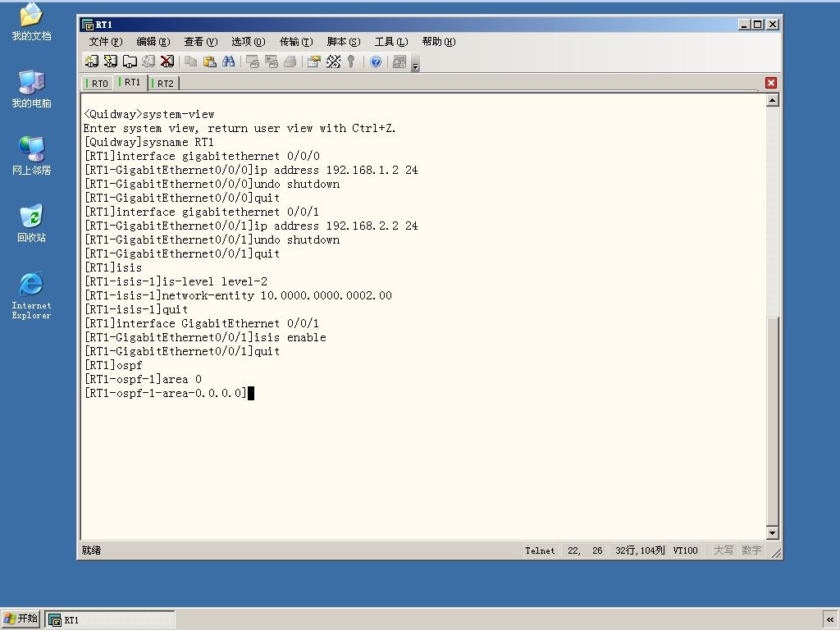Screen dimensions: 840x630
Task: Select the 我的文档 desktop icon
Action: (32, 22)
